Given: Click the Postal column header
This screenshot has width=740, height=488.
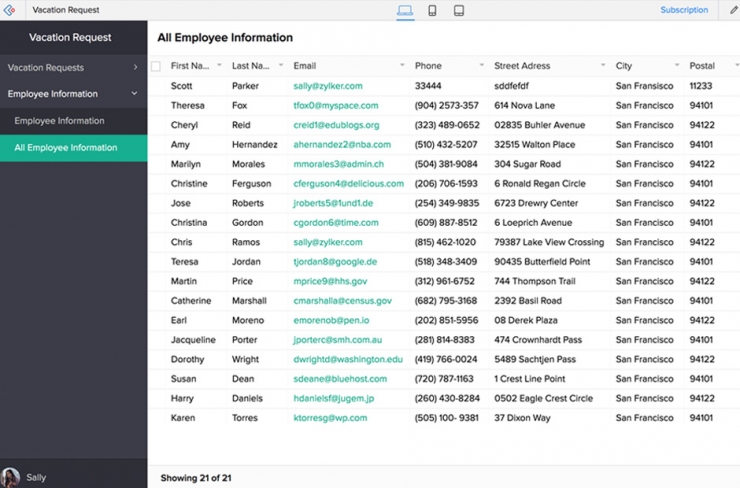Looking at the screenshot, I should coord(702,66).
